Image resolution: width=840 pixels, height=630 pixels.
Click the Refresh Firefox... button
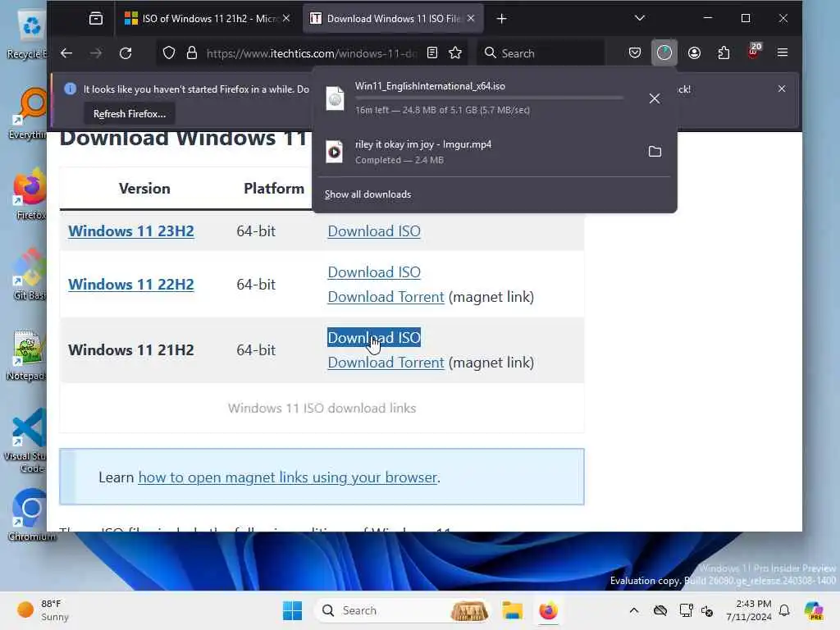point(130,113)
